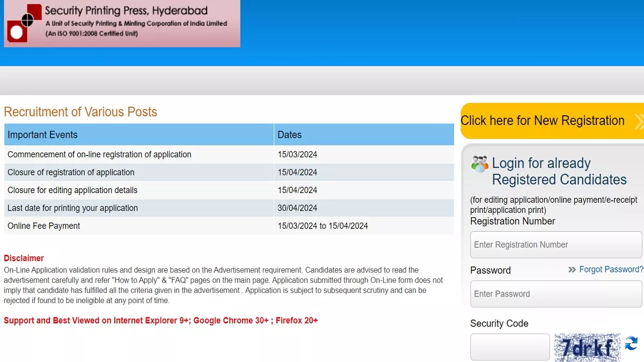Focus the Enter Password field

click(x=555, y=294)
